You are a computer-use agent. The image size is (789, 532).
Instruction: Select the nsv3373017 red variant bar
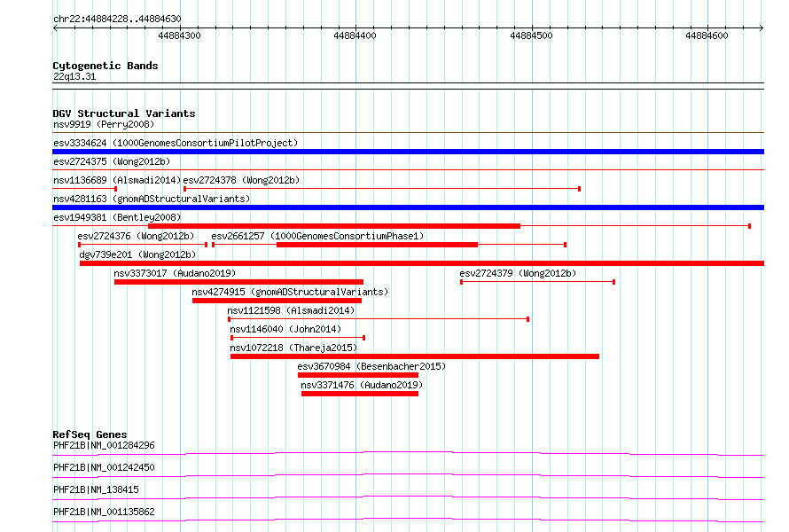coord(238,282)
